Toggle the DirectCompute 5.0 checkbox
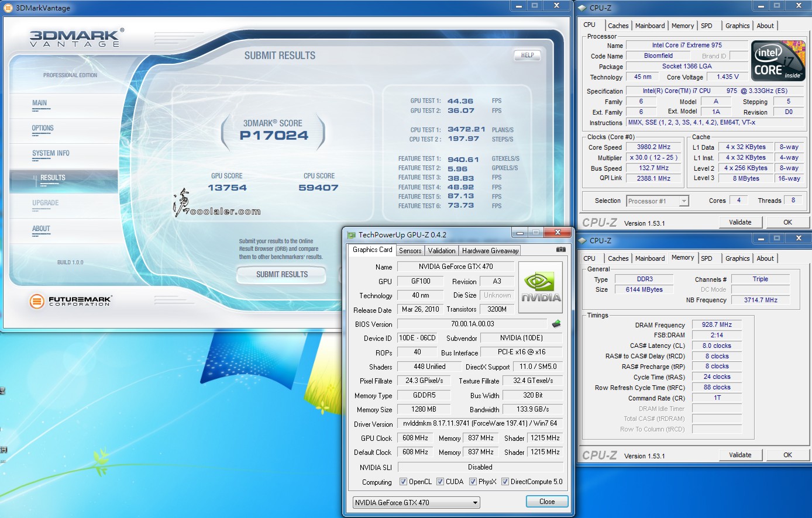 tap(505, 482)
